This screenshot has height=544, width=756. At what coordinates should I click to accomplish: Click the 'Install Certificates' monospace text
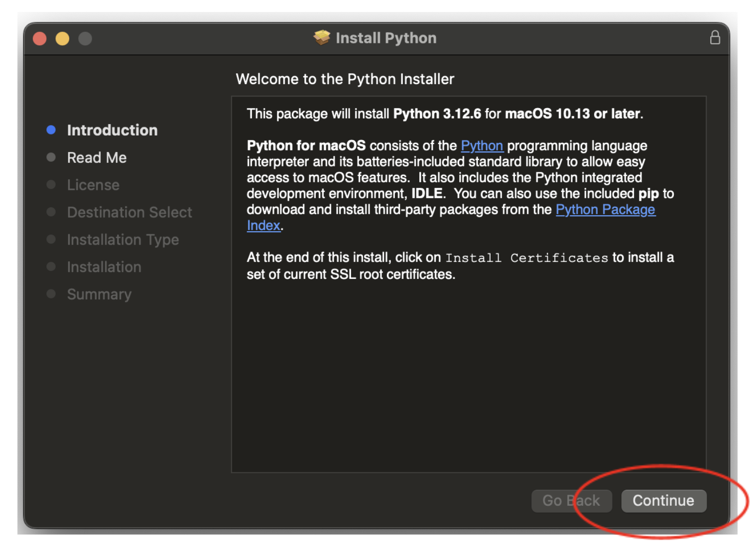(x=526, y=258)
